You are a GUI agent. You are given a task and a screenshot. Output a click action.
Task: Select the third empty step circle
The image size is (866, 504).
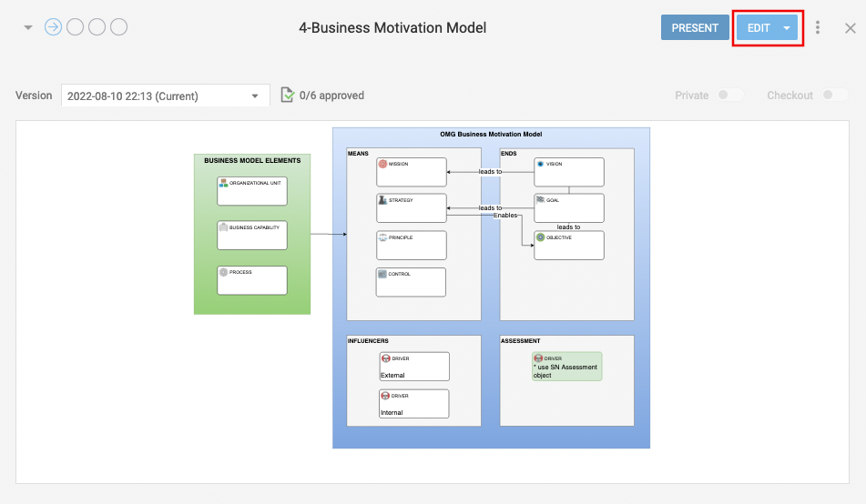pyautogui.click(x=97, y=27)
